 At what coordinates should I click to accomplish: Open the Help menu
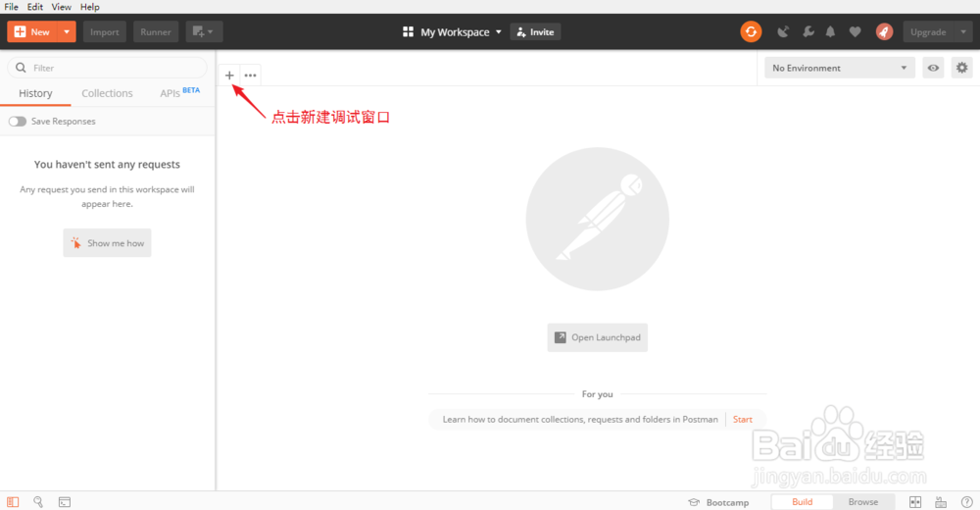89,7
